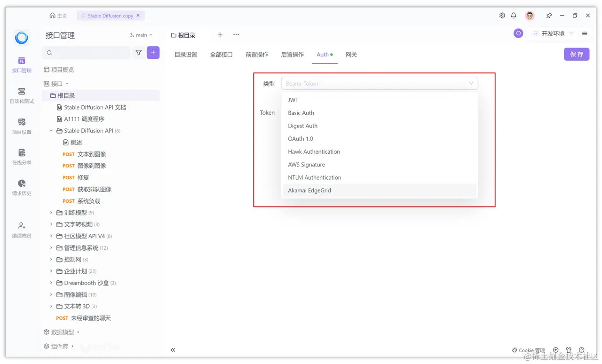This screenshot has width=602, height=364.
Task: Click the Apifox logo icon
Action: (x=22, y=38)
